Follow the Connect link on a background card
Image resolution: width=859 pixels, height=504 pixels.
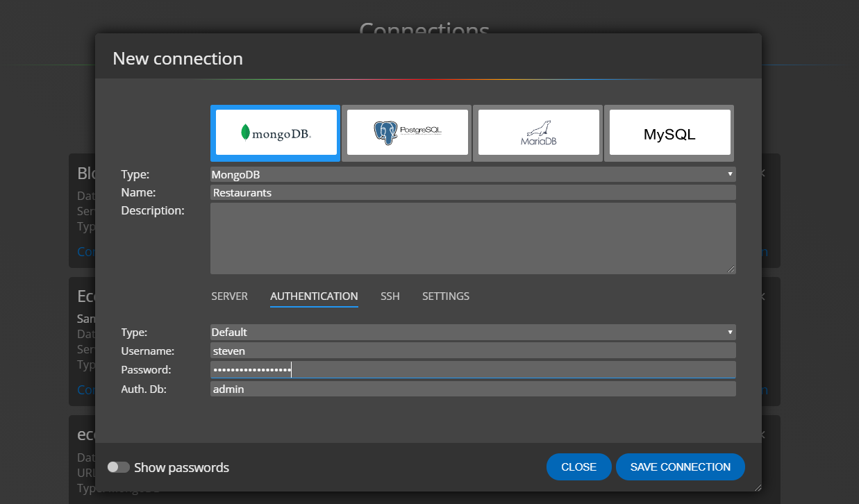pos(85,251)
